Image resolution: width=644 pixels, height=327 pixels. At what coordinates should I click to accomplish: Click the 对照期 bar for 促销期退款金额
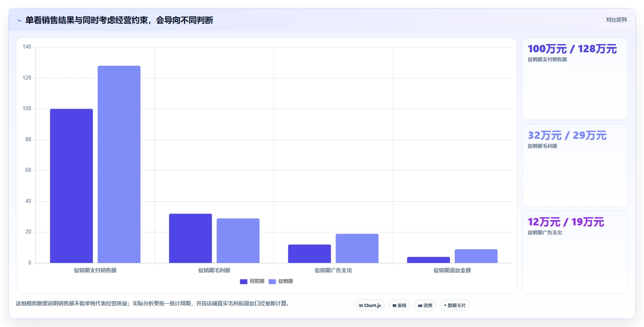[x=429, y=260]
